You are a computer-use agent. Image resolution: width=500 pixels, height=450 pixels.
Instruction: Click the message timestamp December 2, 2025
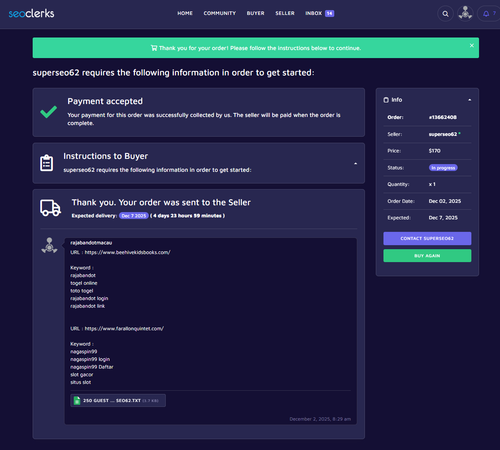(x=320, y=419)
